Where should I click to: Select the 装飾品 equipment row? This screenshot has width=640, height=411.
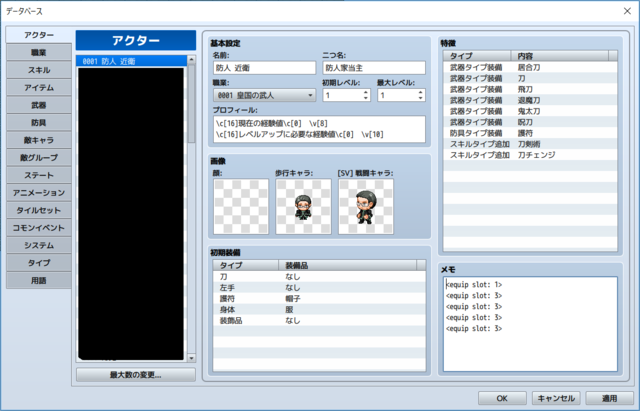pos(319,321)
